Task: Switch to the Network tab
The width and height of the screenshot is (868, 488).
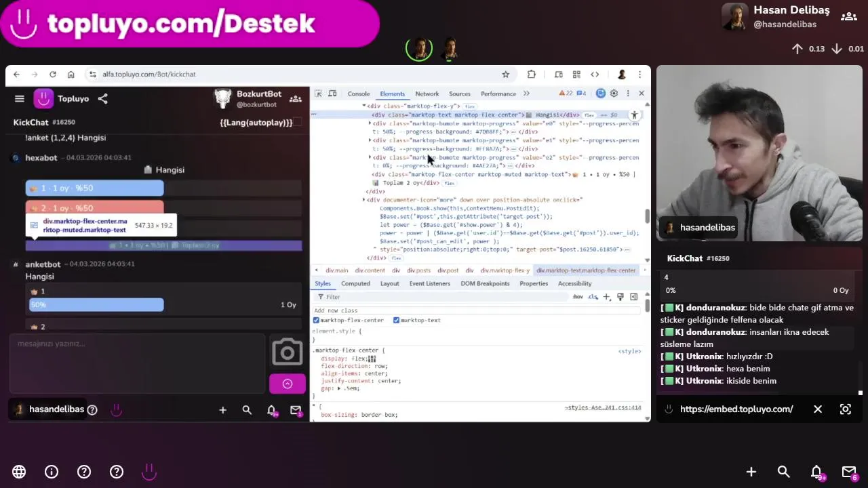Action: coord(427,94)
